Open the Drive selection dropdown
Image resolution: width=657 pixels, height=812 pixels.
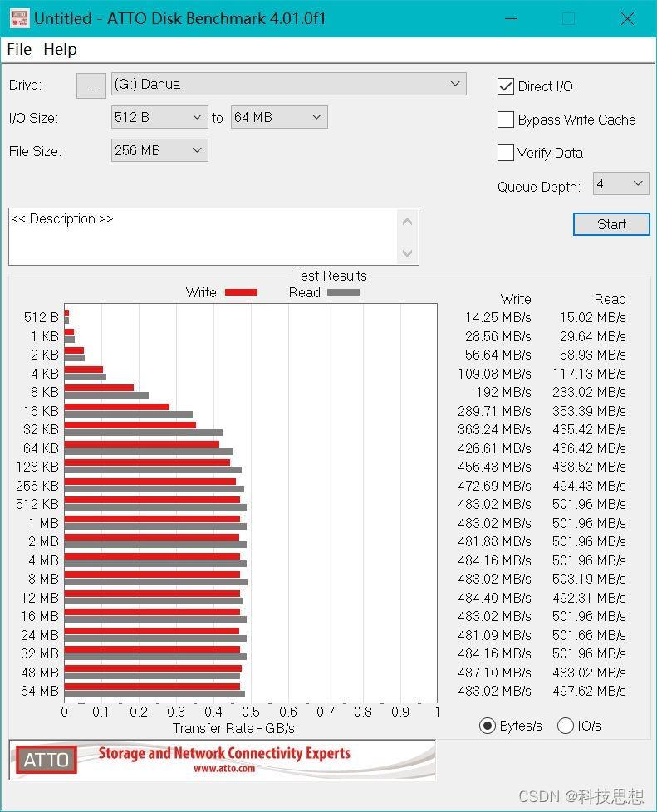click(287, 84)
